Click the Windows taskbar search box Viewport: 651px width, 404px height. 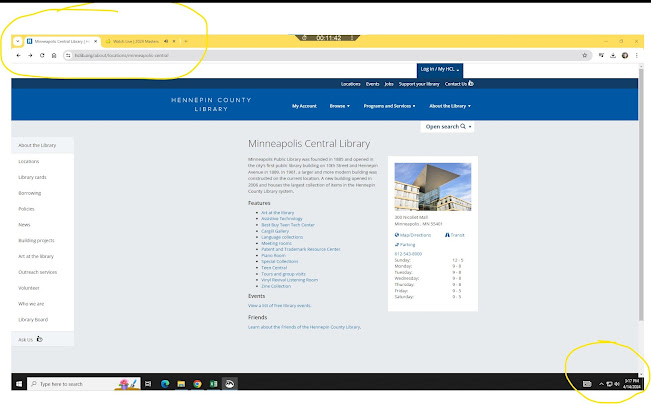[83, 384]
